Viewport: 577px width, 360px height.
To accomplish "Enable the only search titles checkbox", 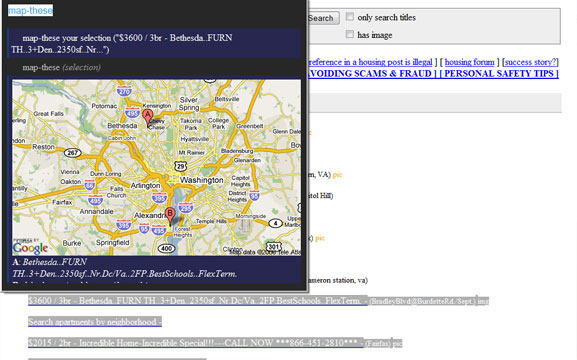I will [350, 17].
